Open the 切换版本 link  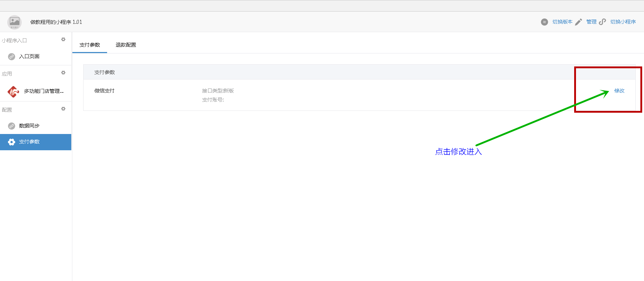[x=562, y=22]
